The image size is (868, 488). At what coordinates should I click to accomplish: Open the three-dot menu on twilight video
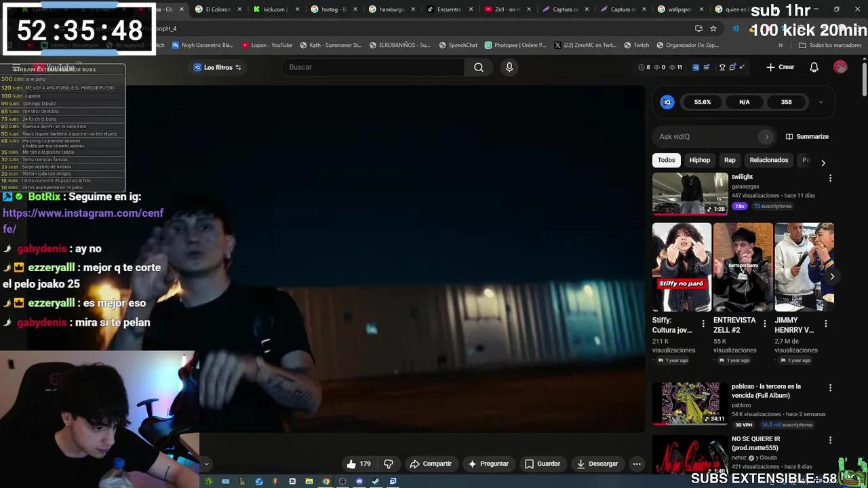pos(830,178)
